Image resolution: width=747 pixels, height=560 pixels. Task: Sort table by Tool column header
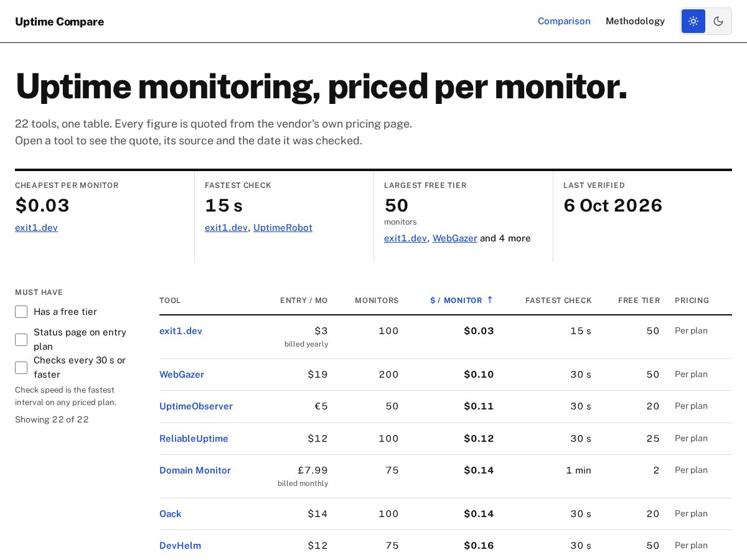170,301
